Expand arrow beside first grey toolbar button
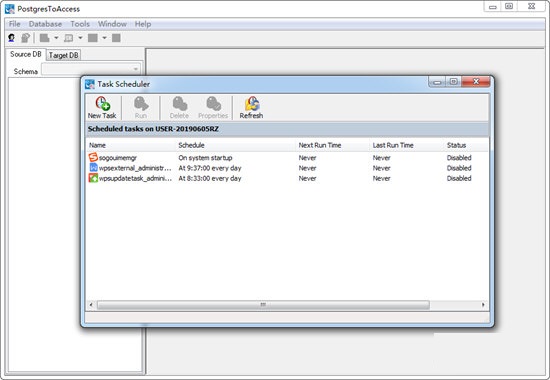The image size is (550, 380). pyautogui.click(x=56, y=38)
